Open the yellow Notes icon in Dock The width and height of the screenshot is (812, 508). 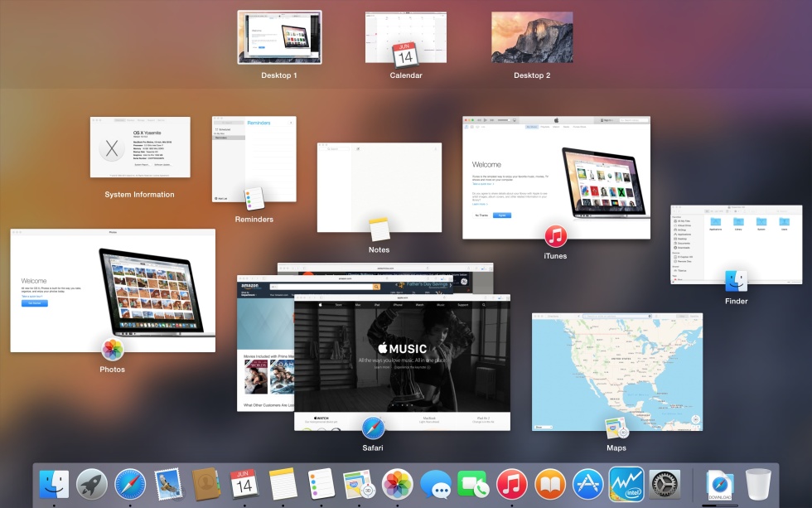tap(283, 484)
